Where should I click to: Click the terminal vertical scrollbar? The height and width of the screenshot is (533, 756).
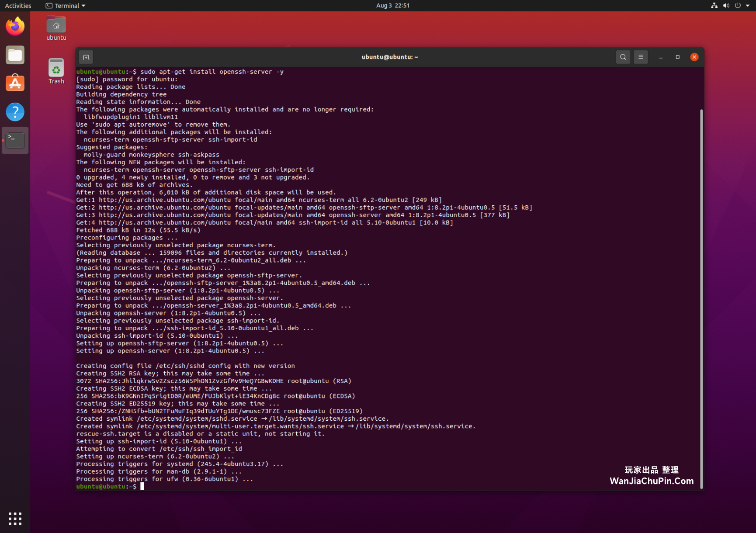[x=701, y=297]
